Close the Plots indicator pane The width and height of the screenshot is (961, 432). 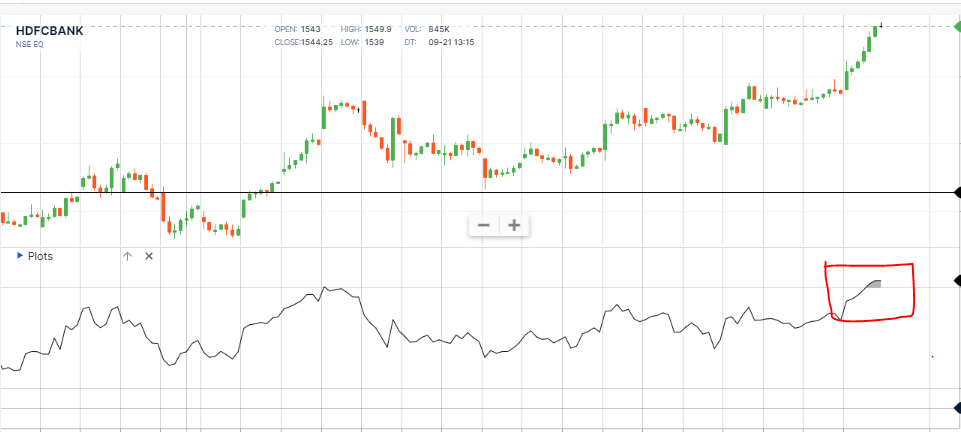click(149, 256)
